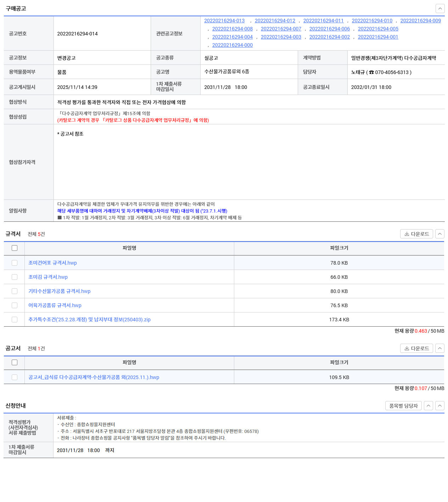Image resolution: width=448 pixels, height=502 pixels.
Task: Download the 규격서 files
Action: coord(416,234)
